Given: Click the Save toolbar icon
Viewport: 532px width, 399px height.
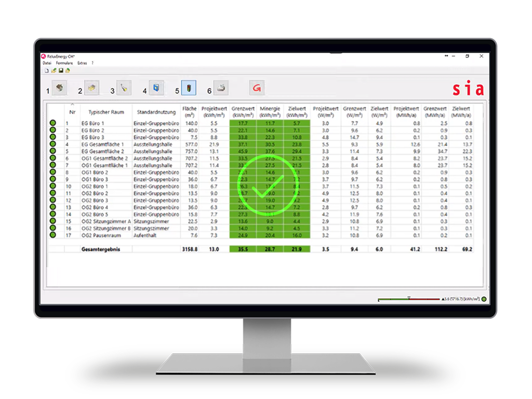Looking at the screenshot, I should click(60, 70).
